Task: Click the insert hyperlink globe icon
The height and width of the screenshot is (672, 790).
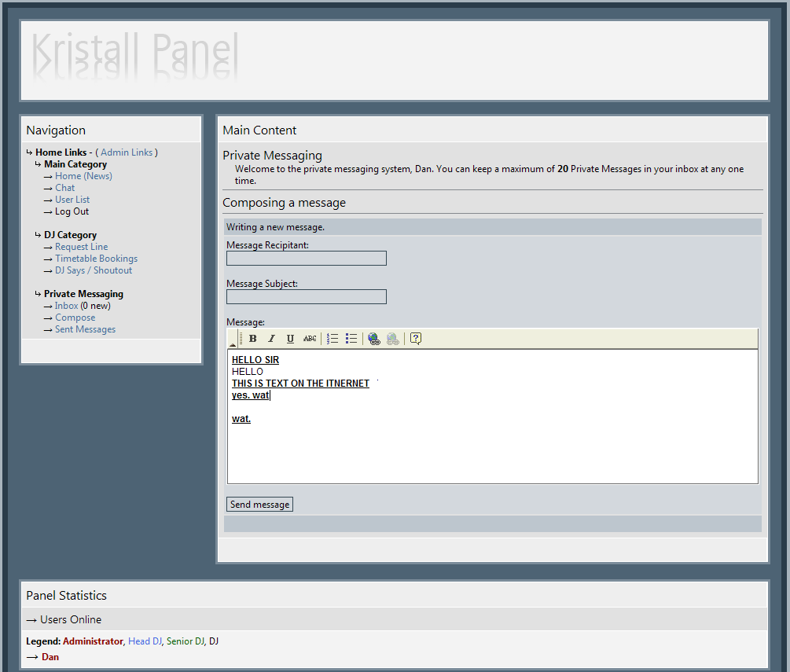Action: [373, 339]
